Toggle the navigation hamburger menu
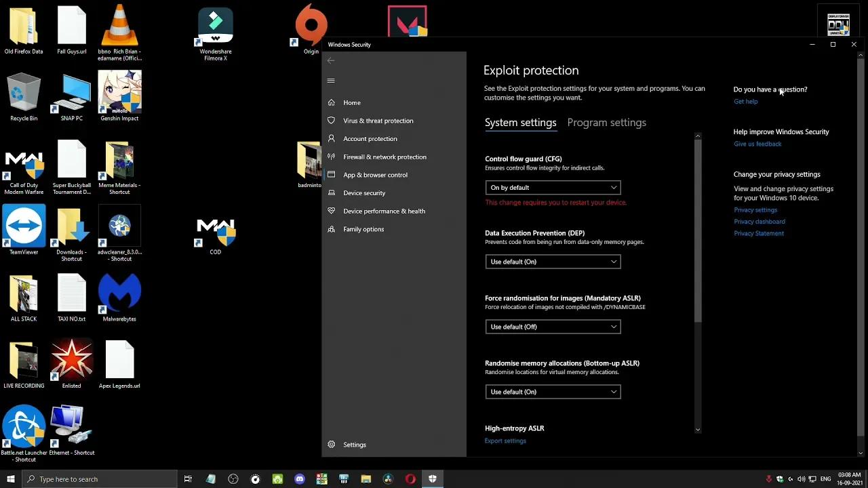This screenshot has width=868, height=488. 331,80
